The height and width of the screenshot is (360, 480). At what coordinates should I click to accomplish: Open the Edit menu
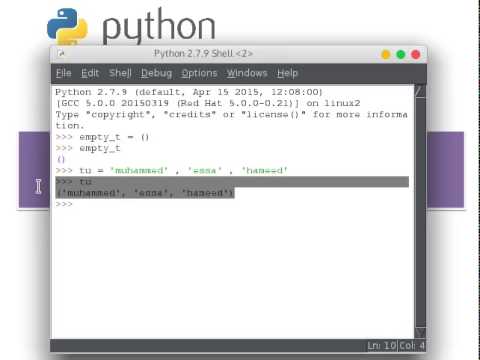[90, 73]
